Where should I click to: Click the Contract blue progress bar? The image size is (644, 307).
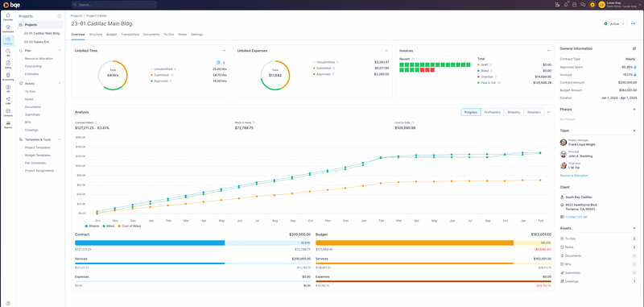pyautogui.click(x=150, y=243)
